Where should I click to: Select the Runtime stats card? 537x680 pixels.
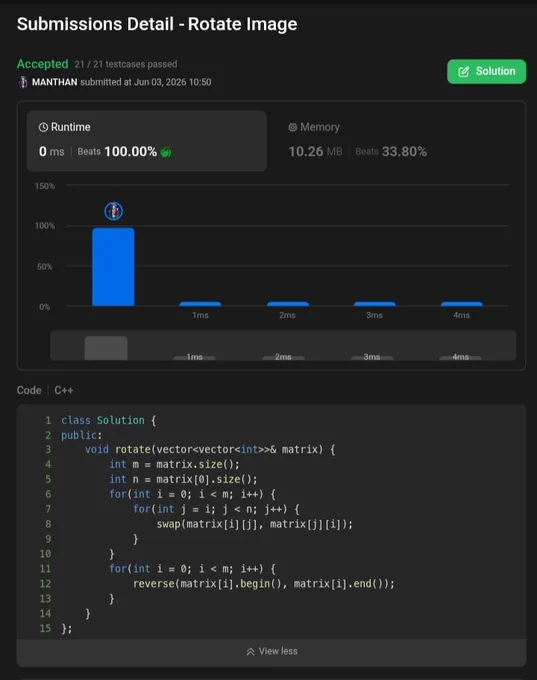tap(147, 141)
